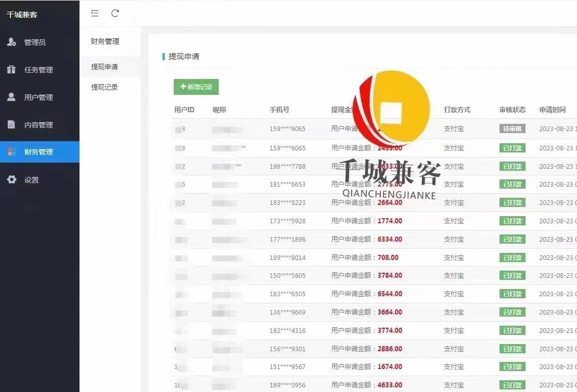
Task: Click the 内容管理 document icon in sidebar
Action: 11,124
